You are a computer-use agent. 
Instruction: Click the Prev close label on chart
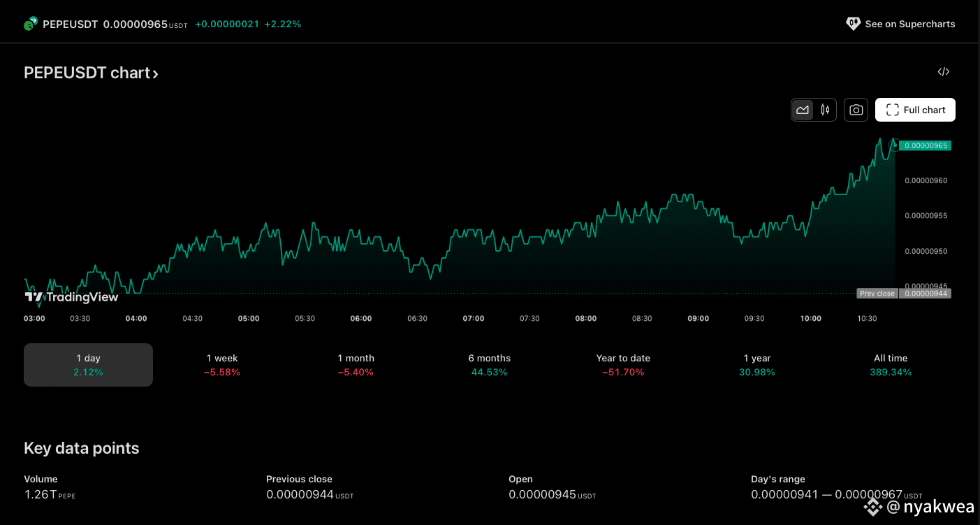point(877,294)
